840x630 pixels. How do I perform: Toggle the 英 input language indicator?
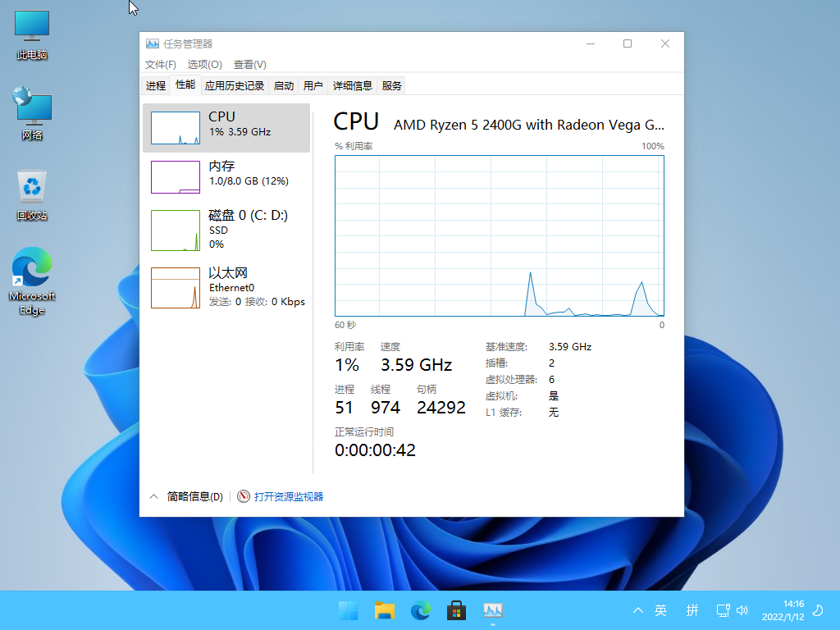661,610
